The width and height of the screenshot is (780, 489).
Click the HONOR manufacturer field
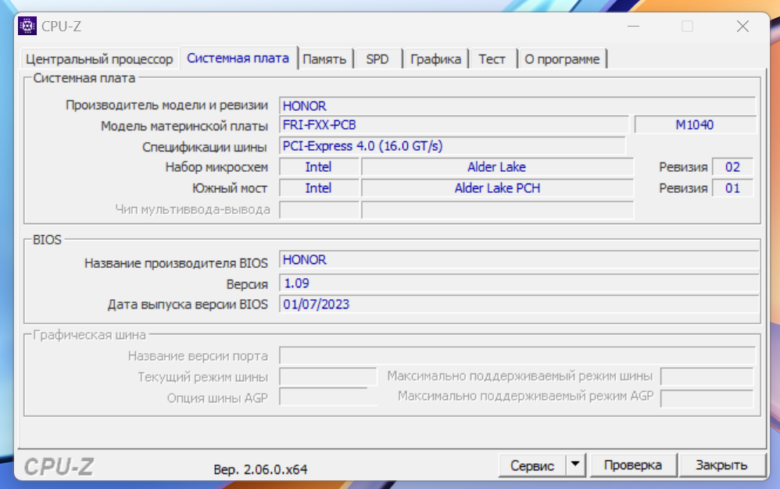[517, 106]
